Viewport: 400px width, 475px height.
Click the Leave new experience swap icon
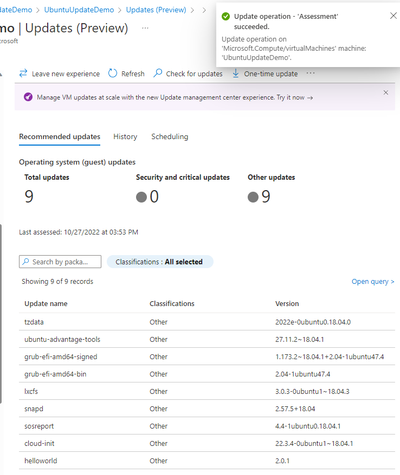[x=23, y=73]
